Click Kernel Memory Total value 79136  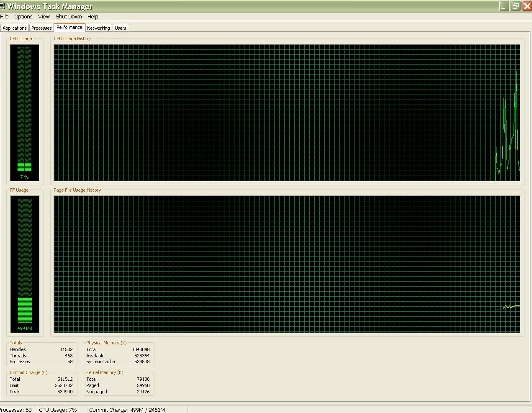click(143, 379)
